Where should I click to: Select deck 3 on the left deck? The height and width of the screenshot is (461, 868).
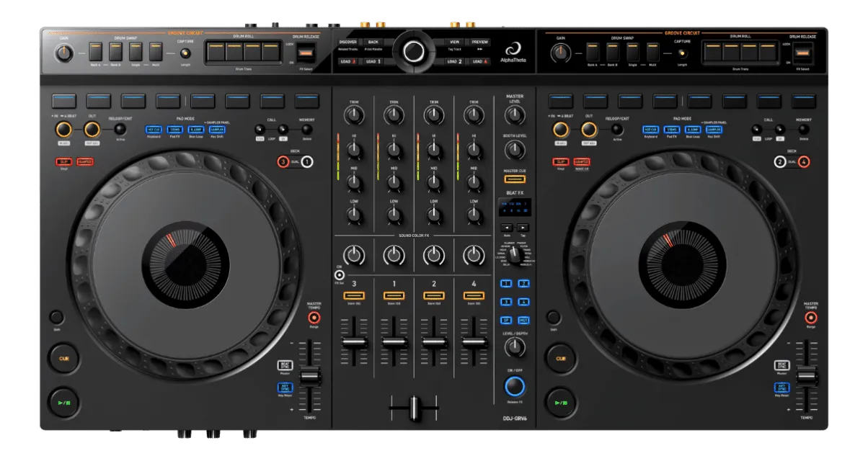click(x=283, y=162)
